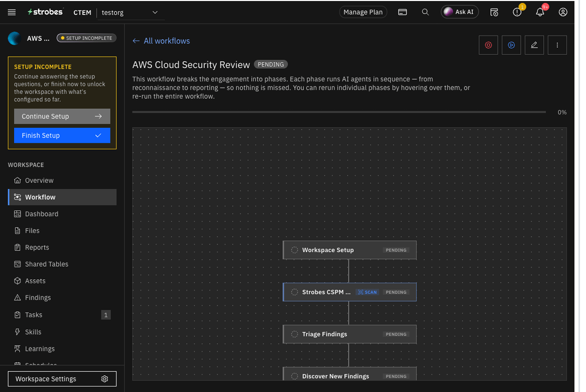Click the blue run workflow icon
The width and height of the screenshot is (586, 392).
(511, 45)
